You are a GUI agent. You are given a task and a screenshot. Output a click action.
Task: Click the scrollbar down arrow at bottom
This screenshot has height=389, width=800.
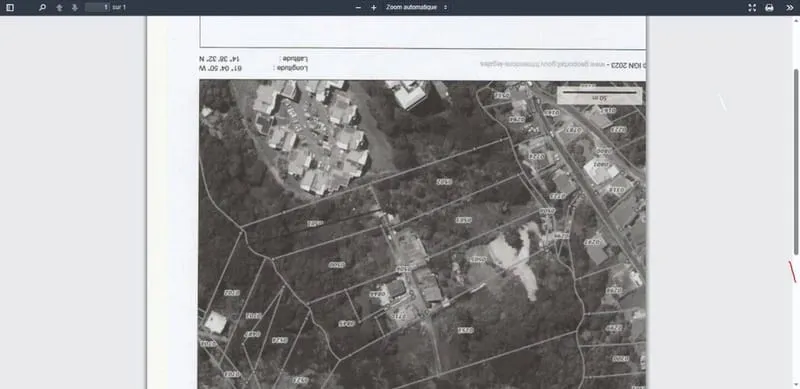click(x=796, y=384)
